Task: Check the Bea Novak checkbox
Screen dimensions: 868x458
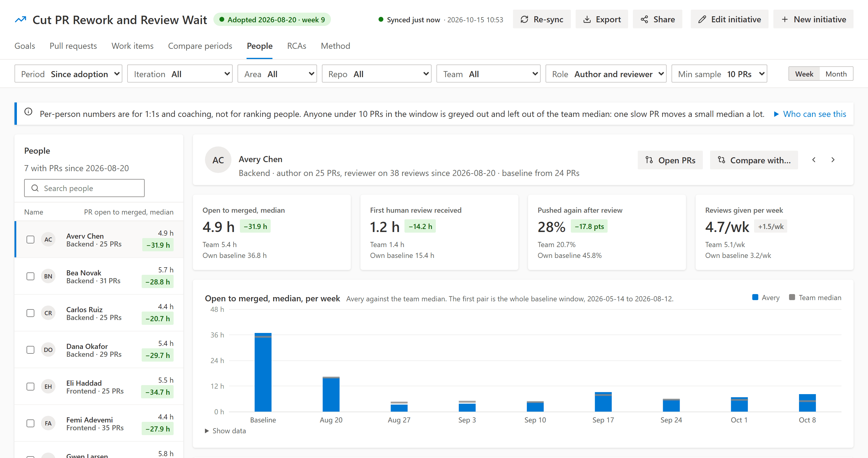Action: [x=30, y=276]
